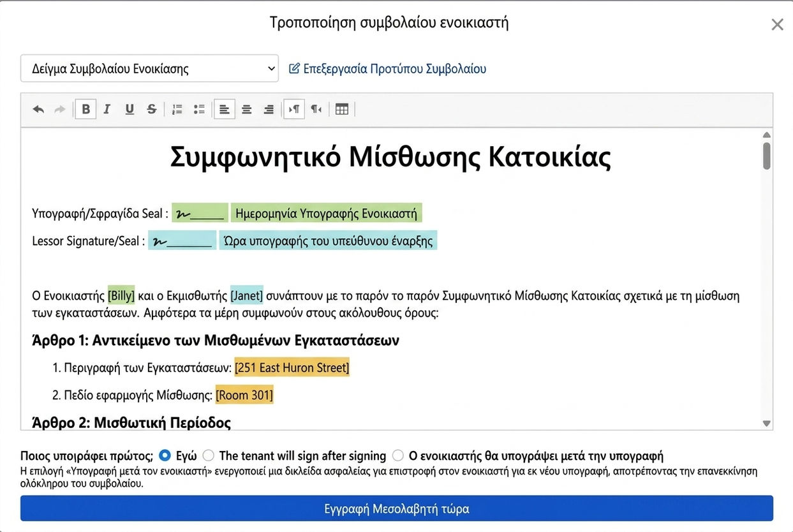The height and width of the screenshot is (532, 793).
Task: Click 'Ώρα υπογραφής του υπεύθυνου έναρξης' field
Action: [x=329, y=241]
